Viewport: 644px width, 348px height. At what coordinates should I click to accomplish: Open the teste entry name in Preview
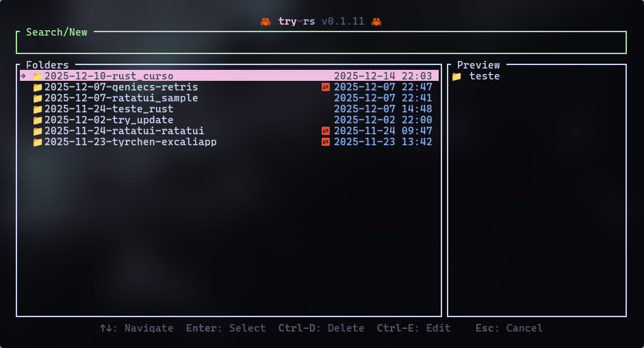(485, 76)
